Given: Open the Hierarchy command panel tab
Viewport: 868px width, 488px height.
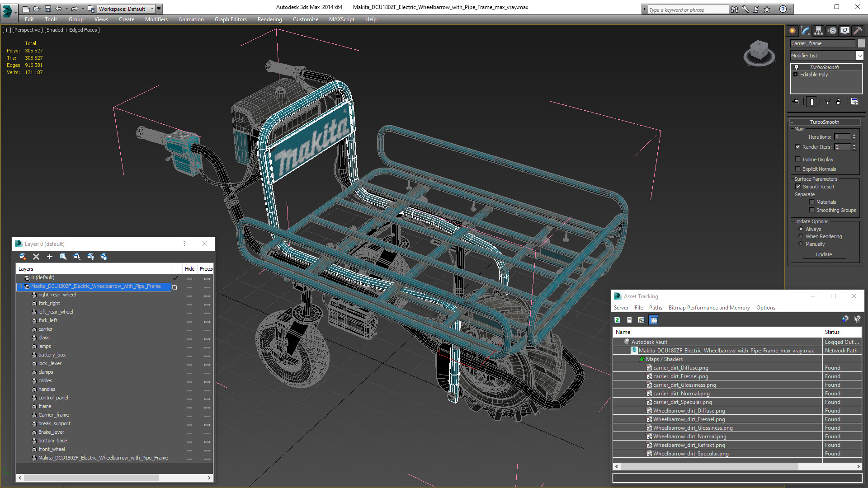Looking at the screenshot, I should pos(819,31).
